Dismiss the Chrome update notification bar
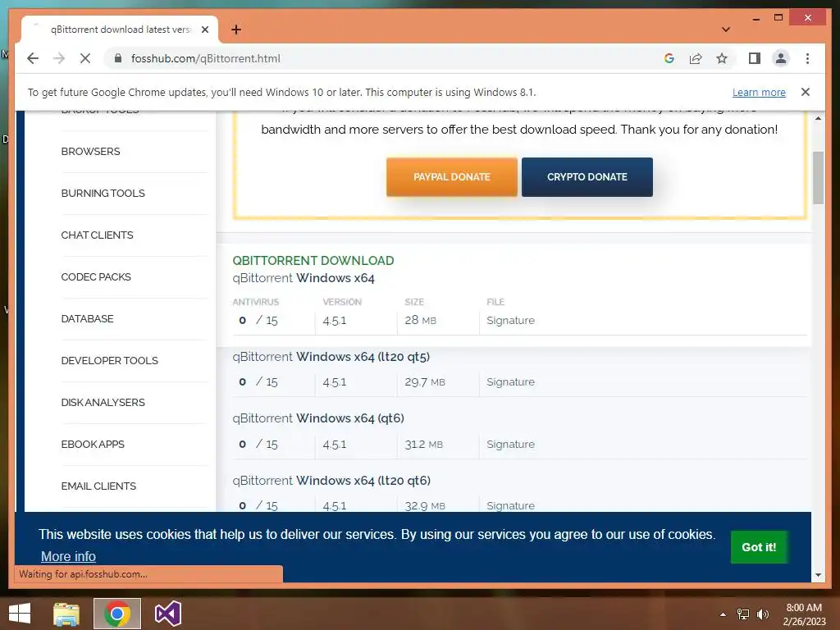840x630 pixels. point(806,92)
